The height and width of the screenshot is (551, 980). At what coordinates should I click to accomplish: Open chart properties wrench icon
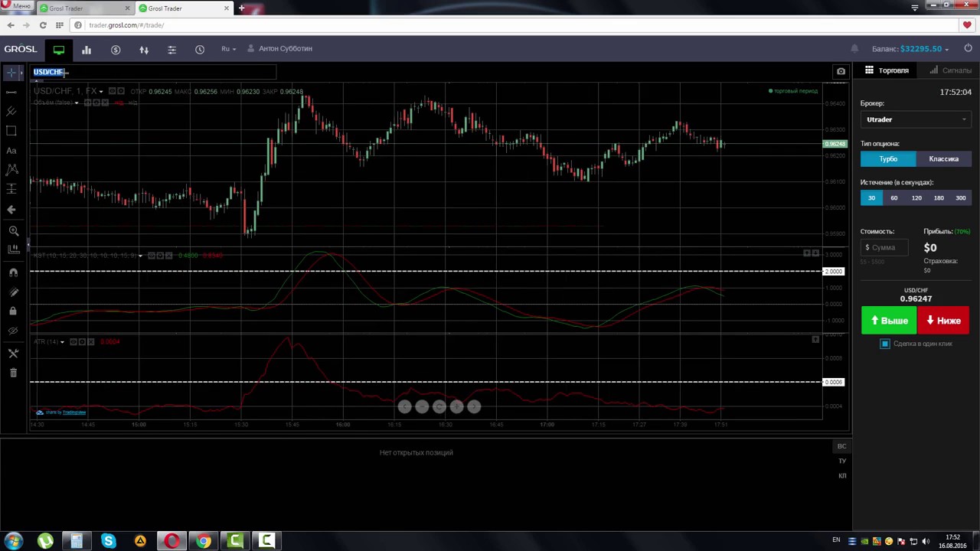point(13,354)
